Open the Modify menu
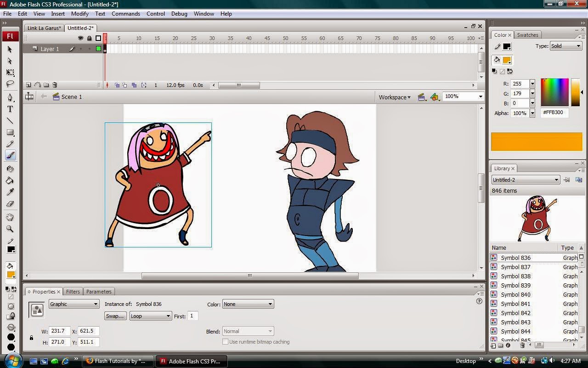The width and height of the screenshot is (588, 368). [79, 14]
